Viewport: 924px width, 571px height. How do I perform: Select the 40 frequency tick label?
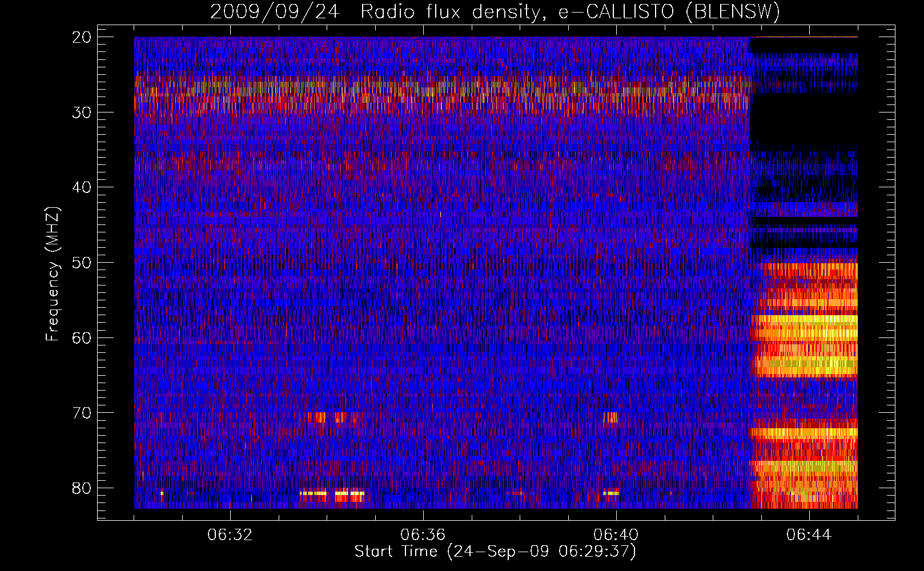tap(82, 187)
